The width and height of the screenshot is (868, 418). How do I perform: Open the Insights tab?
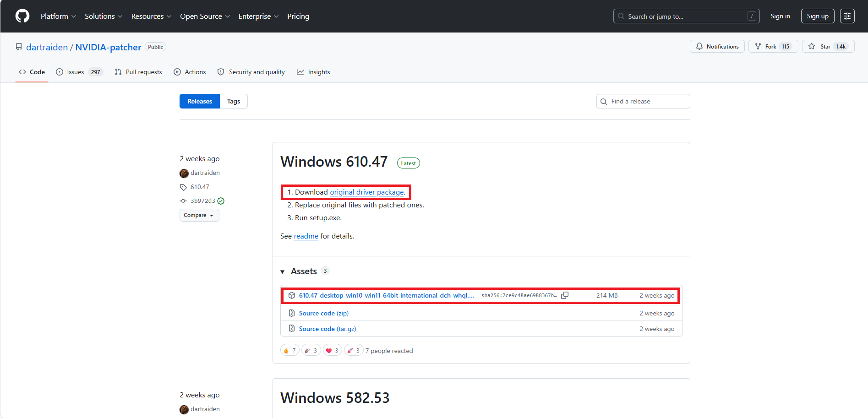click(x=313, y=72)
